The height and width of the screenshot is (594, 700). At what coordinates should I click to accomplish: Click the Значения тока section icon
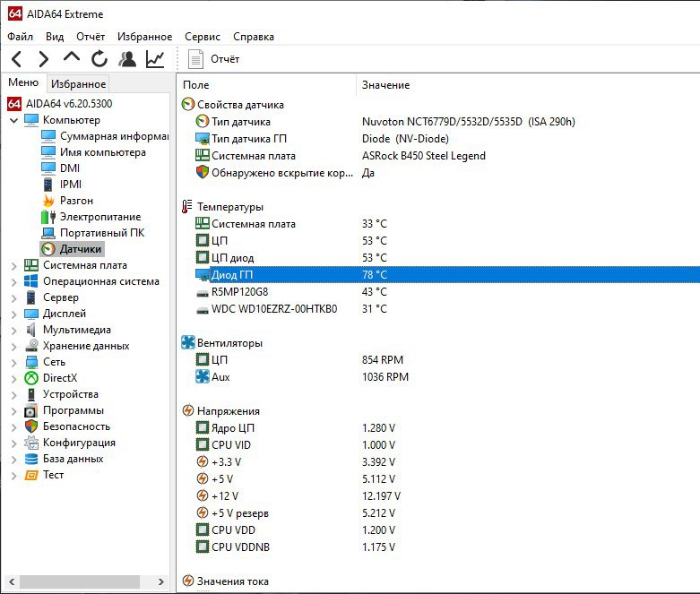click(x=188, y=581)
